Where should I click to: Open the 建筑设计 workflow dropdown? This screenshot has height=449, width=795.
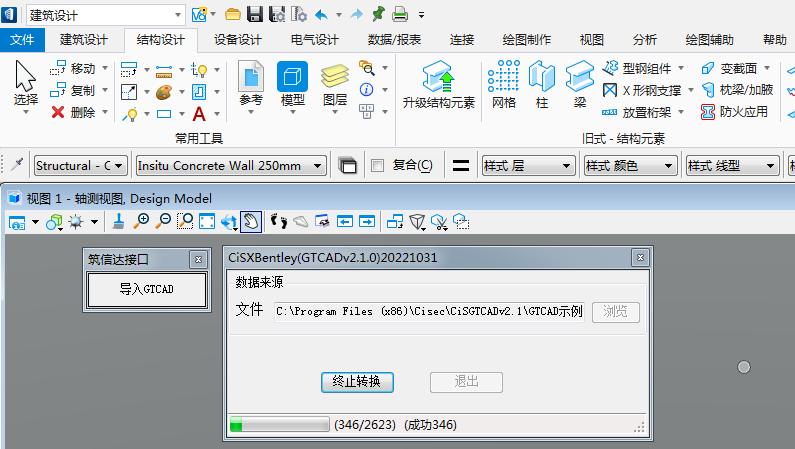tap(105, 14)
